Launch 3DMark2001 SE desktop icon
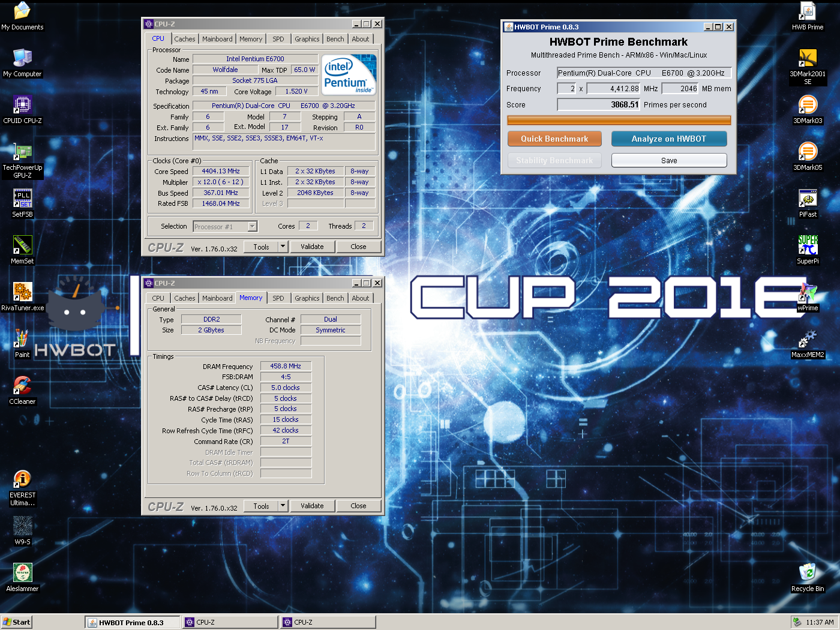This screenshot has height=630, width=840. pyautogui.click(x=808, y=67)
